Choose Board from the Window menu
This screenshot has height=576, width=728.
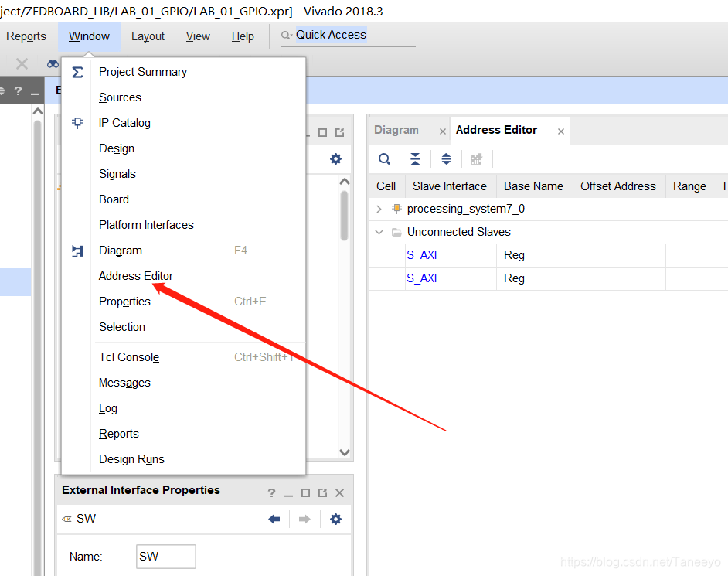coord(184,199)
